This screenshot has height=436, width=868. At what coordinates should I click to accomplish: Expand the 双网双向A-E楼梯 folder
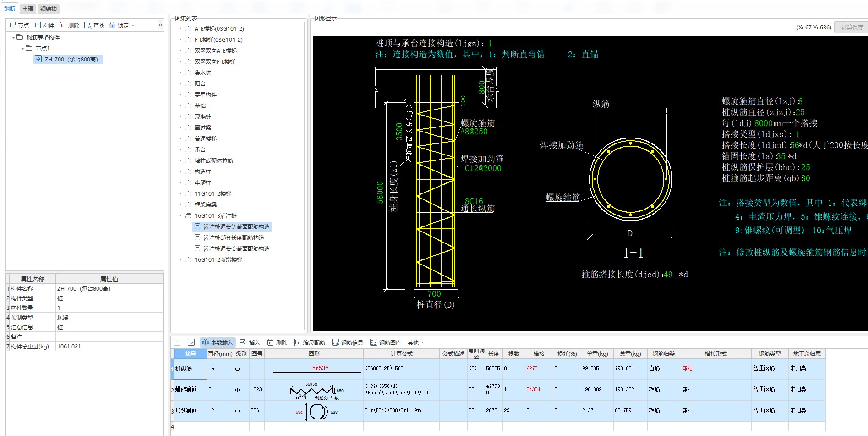point(180,50)
